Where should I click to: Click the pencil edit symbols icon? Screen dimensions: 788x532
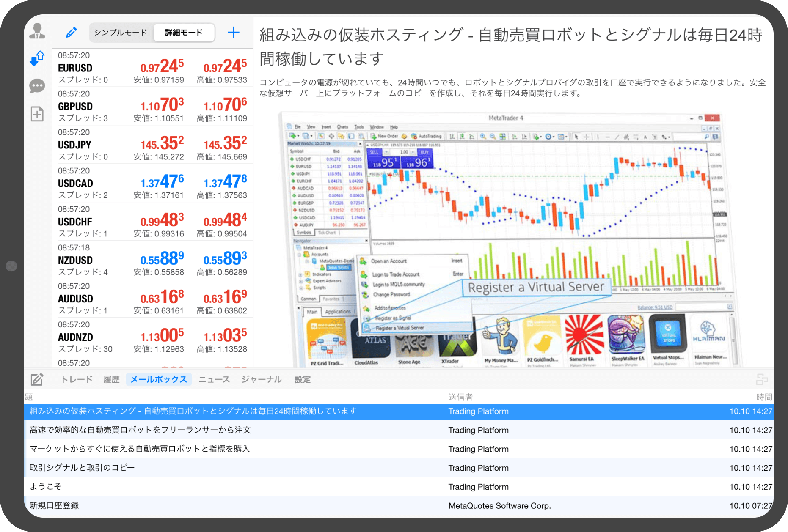coord(72,33)
